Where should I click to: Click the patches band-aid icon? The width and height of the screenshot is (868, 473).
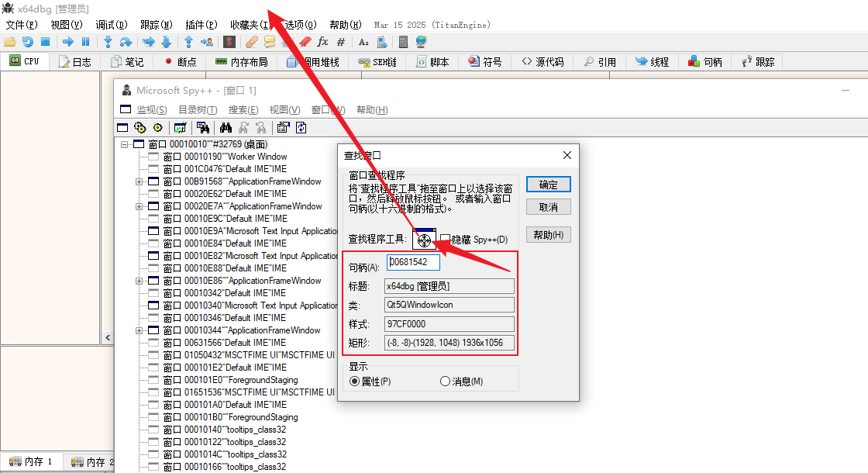(x=251, y=42)
